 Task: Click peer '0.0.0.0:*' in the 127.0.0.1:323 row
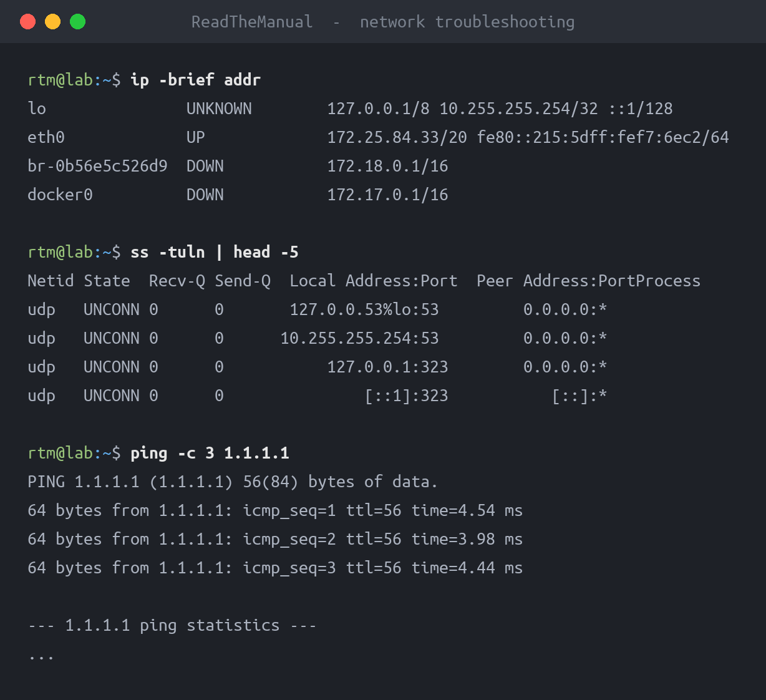point(565,367)
